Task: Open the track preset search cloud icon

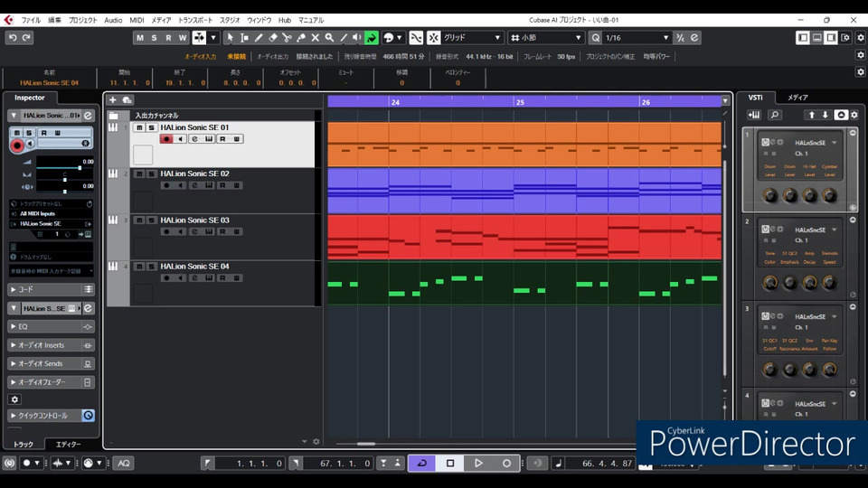Action: (127, 100)
